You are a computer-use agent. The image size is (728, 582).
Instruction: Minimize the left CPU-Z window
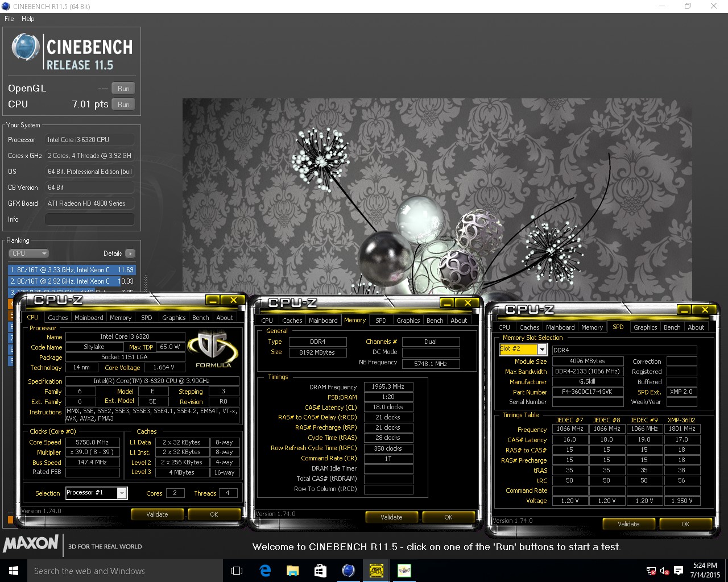coord(213,300)
